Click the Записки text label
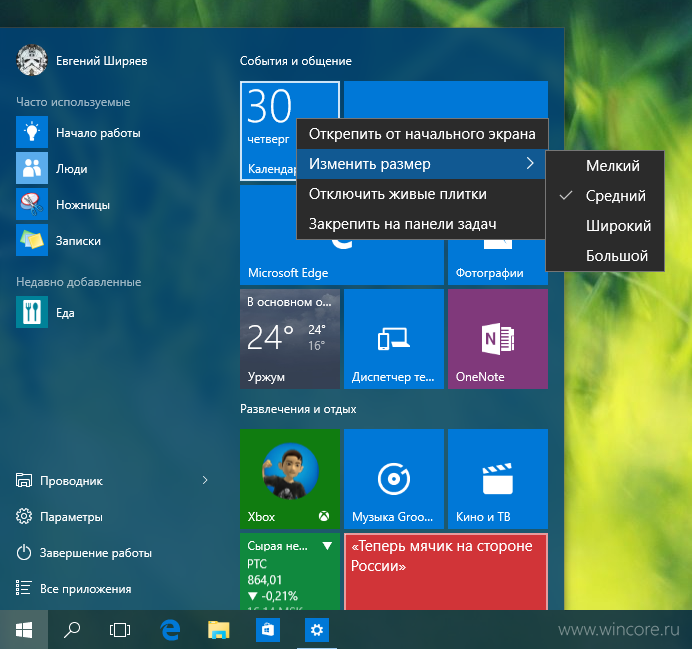 pyautogui.click(x=78, y=241)
